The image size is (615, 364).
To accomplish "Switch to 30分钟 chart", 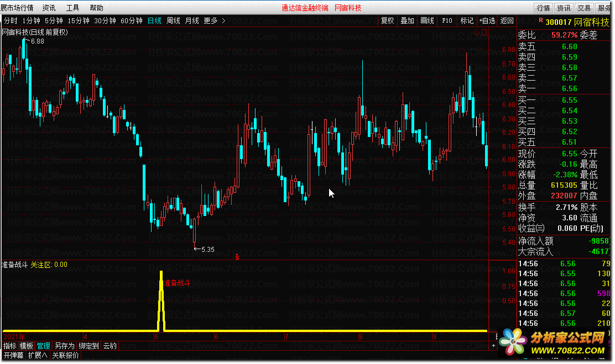I will 105,21.
